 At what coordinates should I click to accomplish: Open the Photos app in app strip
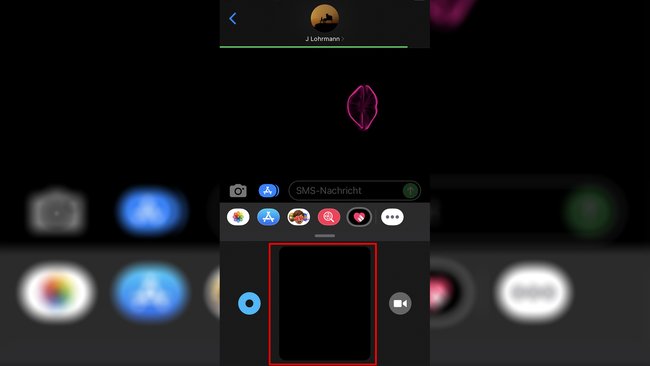point(238,217)
